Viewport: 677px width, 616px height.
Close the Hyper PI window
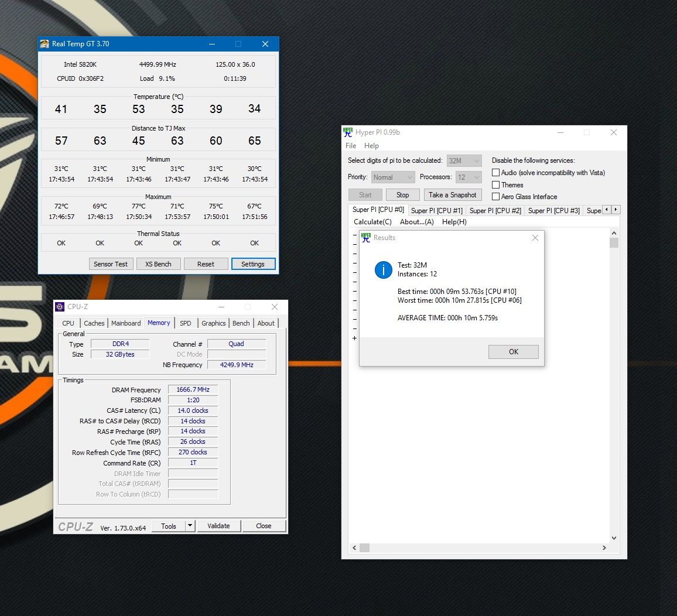pos(614,132)
